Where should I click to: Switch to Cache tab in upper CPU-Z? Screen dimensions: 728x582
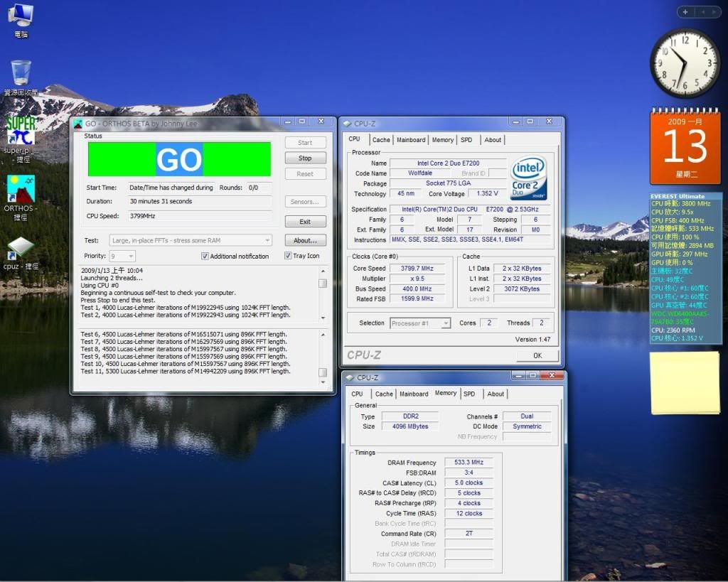tap(381, 140)
